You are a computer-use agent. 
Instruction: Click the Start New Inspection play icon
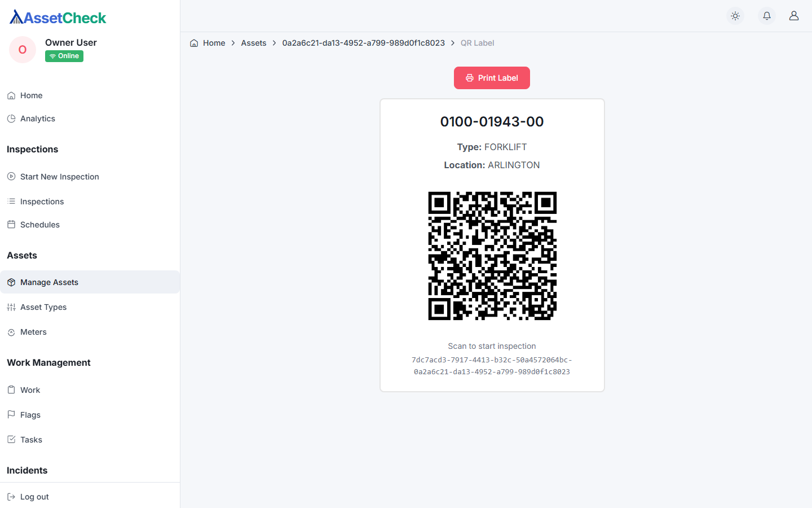(x=11, y=177)
